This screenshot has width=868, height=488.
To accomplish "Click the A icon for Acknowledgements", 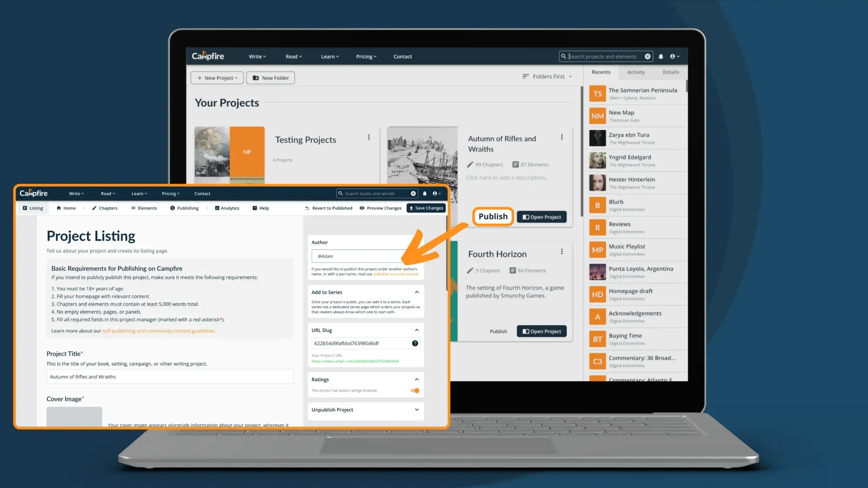I will coord(598,317).
